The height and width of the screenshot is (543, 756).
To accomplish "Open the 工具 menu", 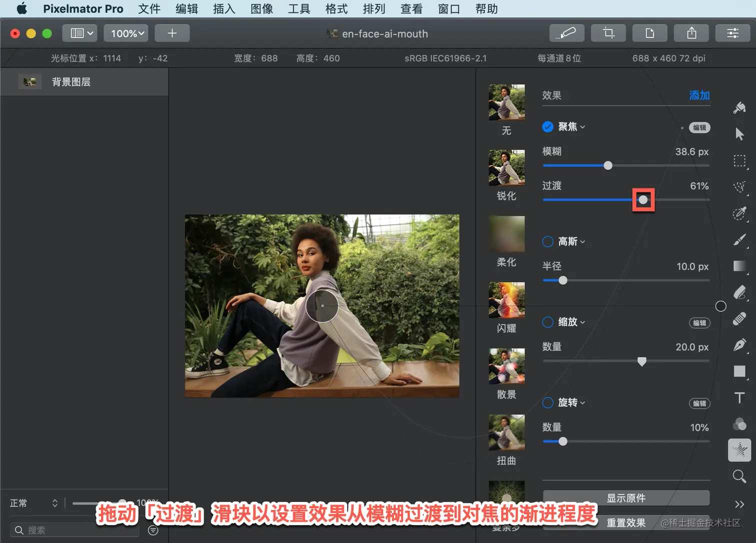I will 299,8.
